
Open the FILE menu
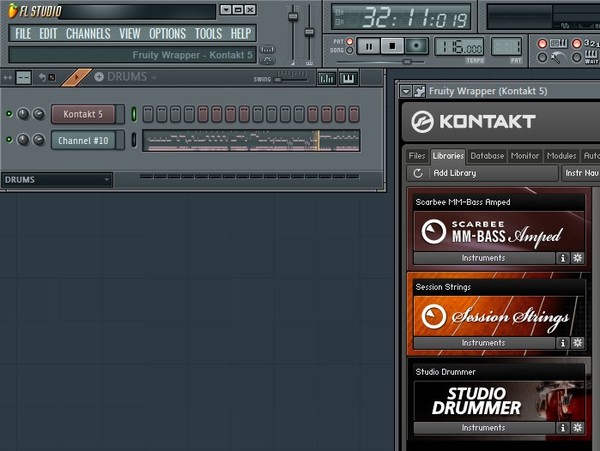coord(23,34)
